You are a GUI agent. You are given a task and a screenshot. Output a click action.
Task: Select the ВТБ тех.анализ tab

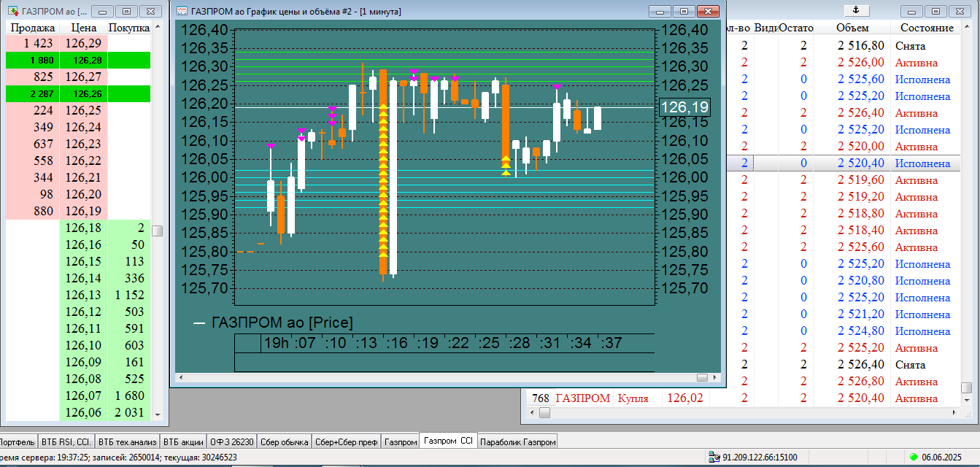click(127, 441)
